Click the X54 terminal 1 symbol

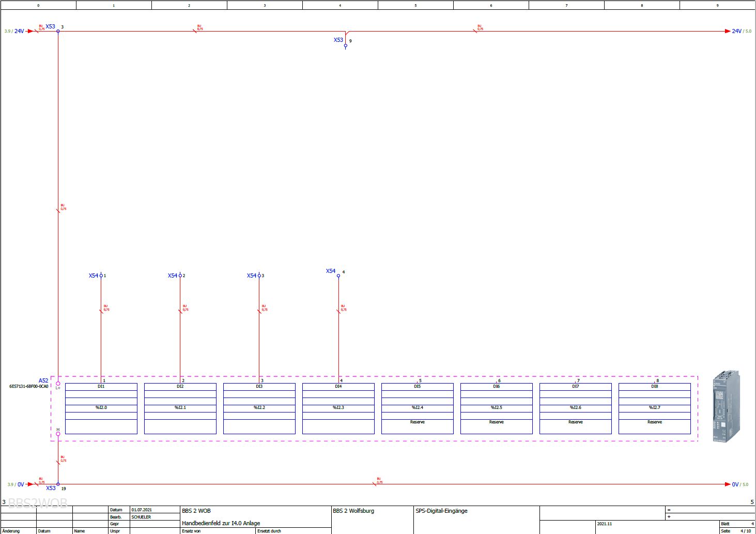101,276
